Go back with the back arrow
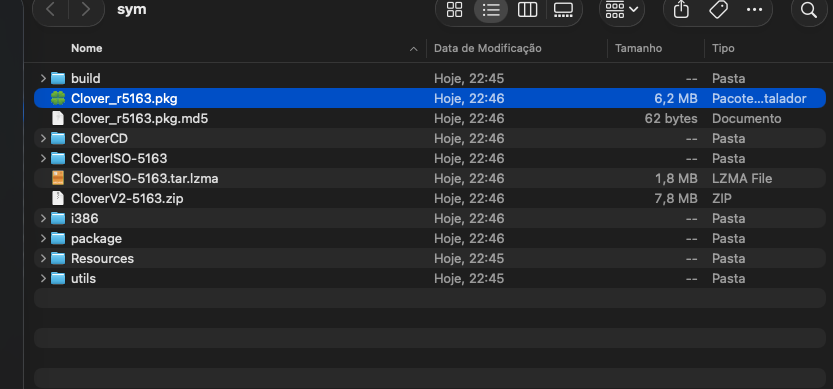This screenshot has width=833, height=389. tap(50, 10)
